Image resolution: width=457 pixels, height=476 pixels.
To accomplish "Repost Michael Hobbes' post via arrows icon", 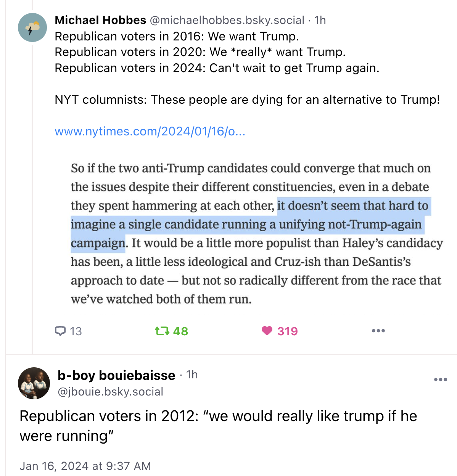I will tap(162, 331).
